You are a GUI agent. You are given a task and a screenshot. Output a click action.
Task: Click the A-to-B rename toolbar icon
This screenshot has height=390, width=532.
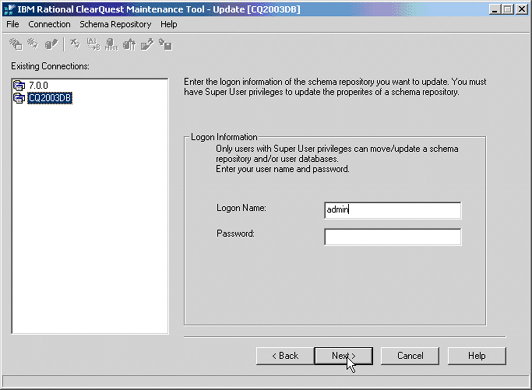tap(93, 44)
